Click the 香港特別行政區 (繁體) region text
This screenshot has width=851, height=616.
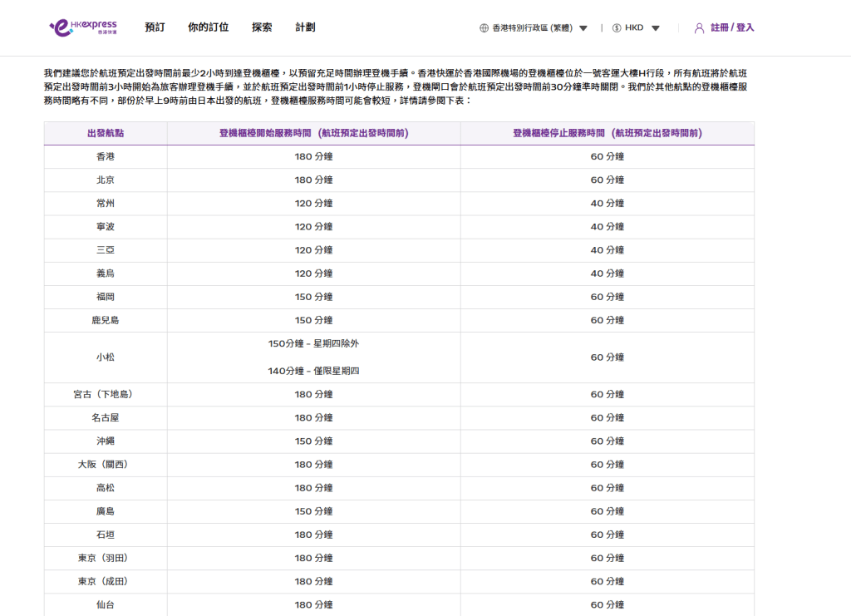click(533, 27)
